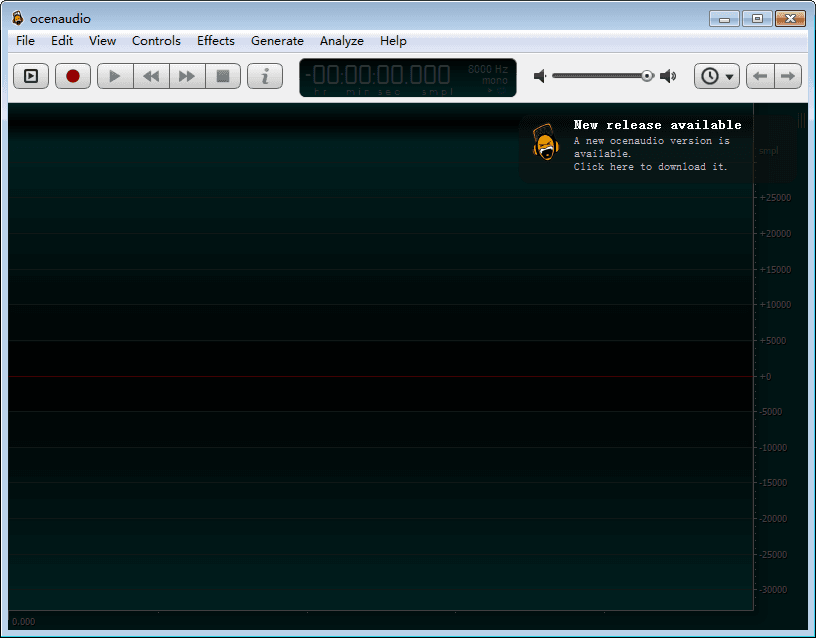Click 'Click here to download it' link
Viewport: 816px width, 638px height.
point(650,167)
